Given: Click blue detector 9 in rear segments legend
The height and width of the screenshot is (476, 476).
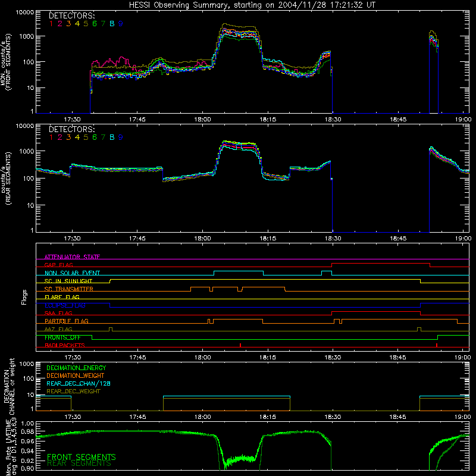Looking at the screenshot, I should tap(121, 137).
